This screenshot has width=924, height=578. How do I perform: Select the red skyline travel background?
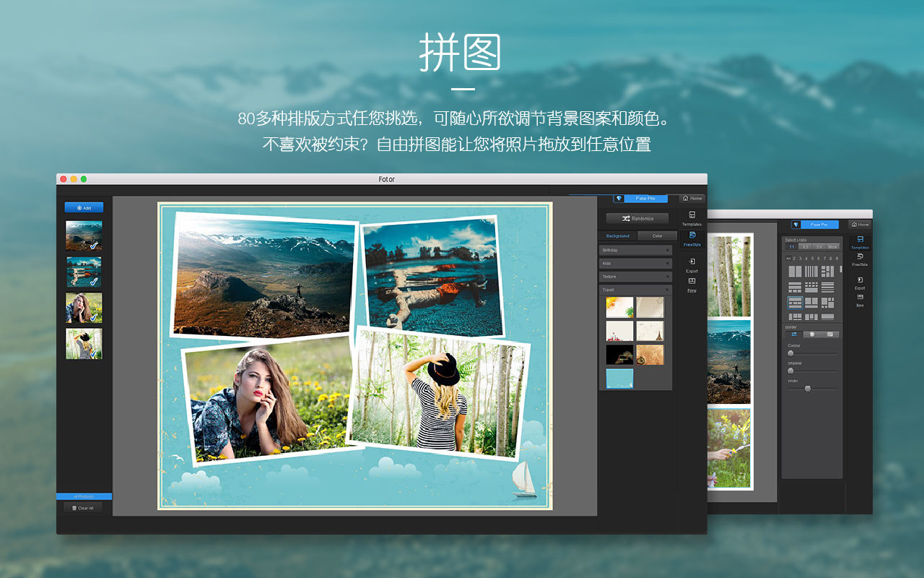619,331
